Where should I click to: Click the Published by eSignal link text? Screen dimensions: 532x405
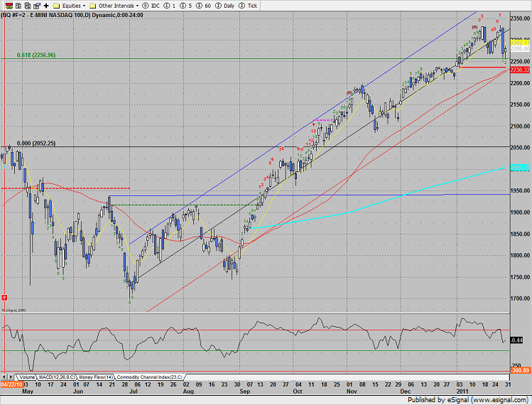coord(468,399)
